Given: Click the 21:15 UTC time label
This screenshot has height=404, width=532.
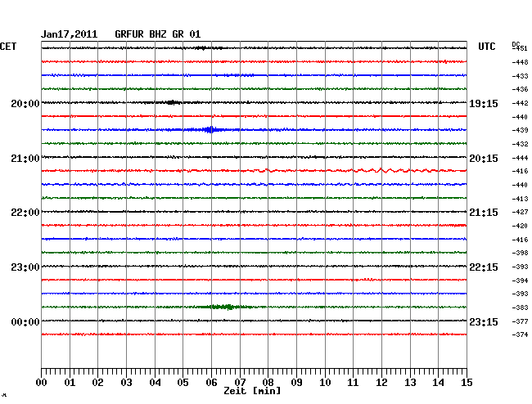Looking at the screenshot, I should (x=484, y=213).
